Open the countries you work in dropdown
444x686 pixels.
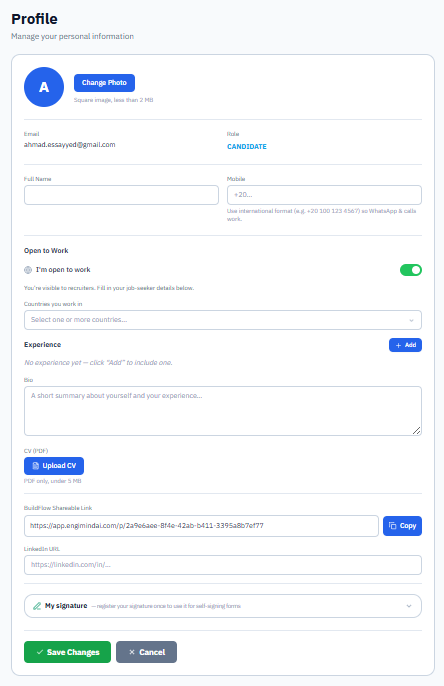[x=223, y=320]
